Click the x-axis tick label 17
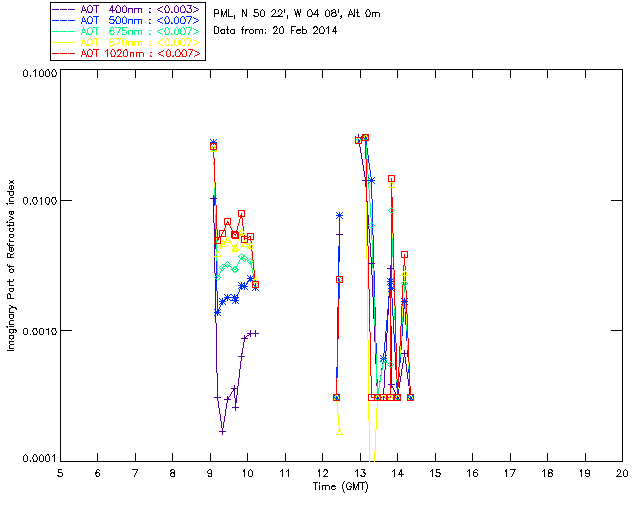The height and width of the screenshot is (512, 640). click(510, 473)
